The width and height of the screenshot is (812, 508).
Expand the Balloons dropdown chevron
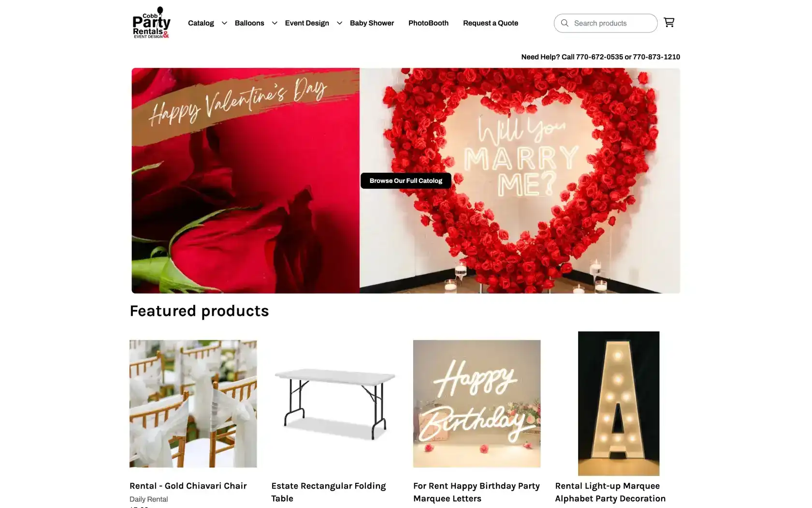coord(275,23)
